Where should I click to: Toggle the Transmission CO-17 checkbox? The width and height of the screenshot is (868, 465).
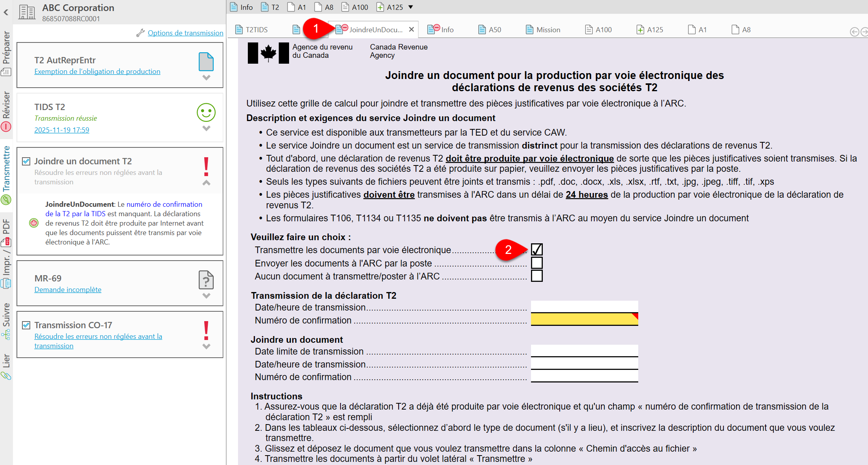point(26,325)
